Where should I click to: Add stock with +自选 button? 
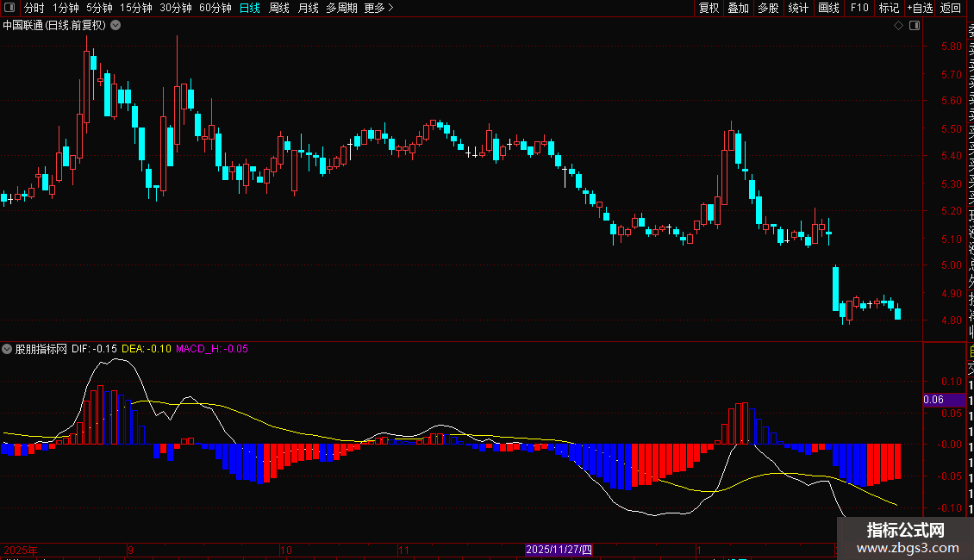click(x=920, y=8)
